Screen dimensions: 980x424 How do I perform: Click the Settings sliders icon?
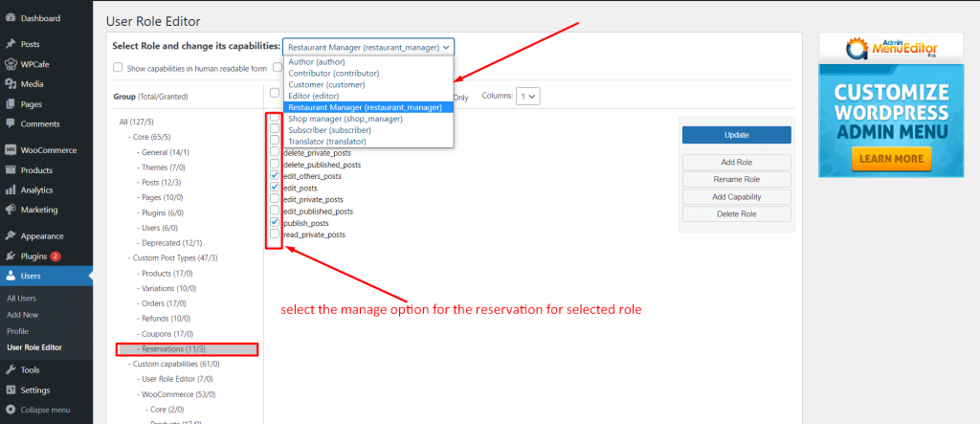[10, 391]
